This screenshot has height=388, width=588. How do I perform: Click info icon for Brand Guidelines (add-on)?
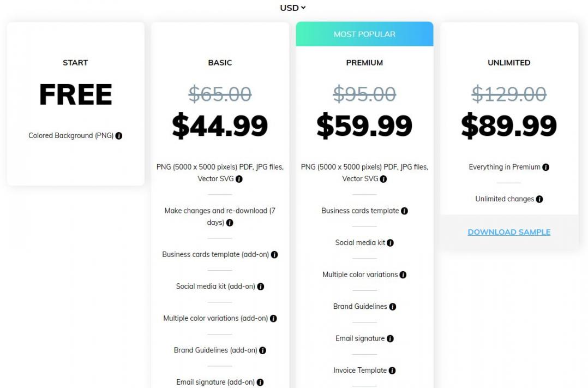[262, 350]
